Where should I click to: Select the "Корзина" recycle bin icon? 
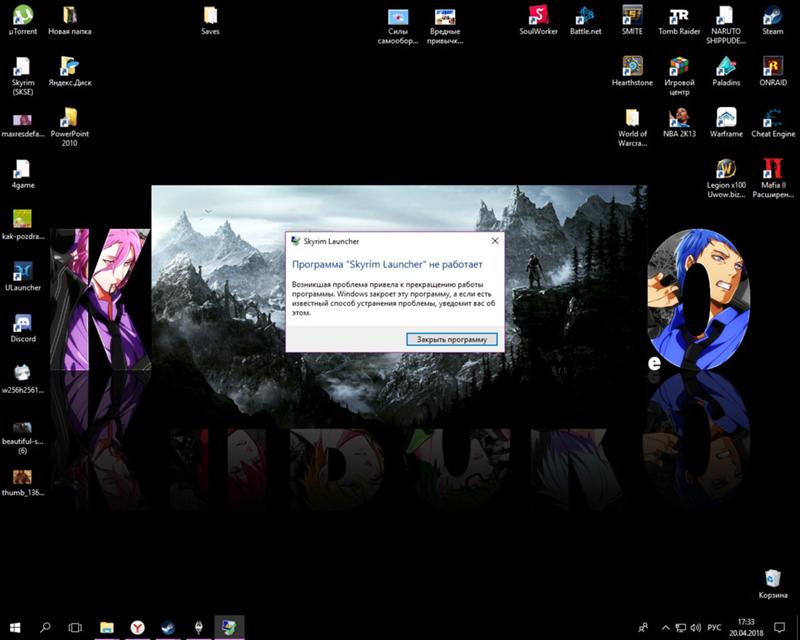773,584
